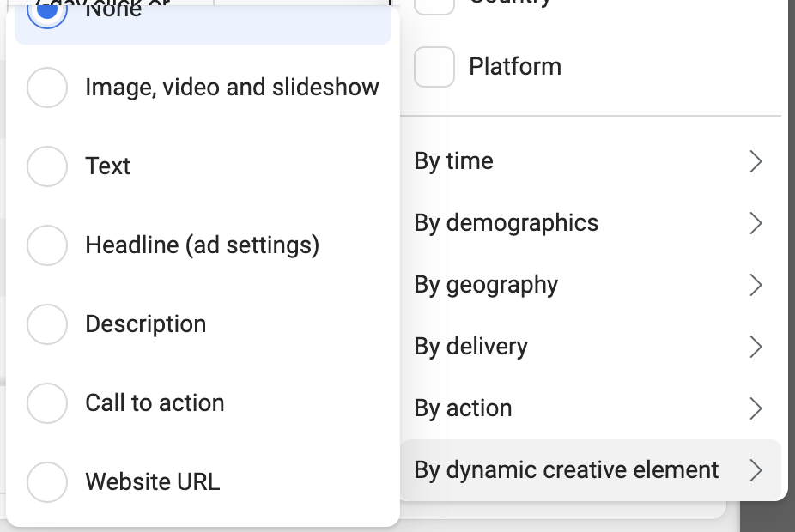Select the Headline (ad settings) radio button
795x532 pixels.
(47, 245)
